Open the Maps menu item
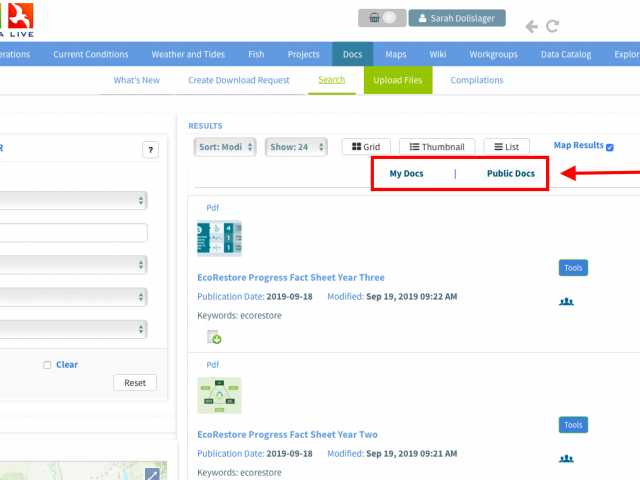640x480 pixels. pyautogui.click(x=396, y=54)
